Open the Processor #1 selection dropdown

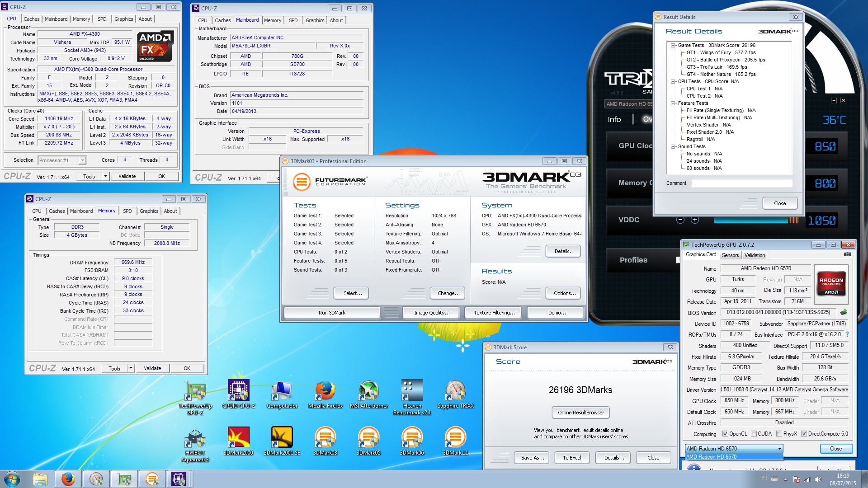coord(82,160)
